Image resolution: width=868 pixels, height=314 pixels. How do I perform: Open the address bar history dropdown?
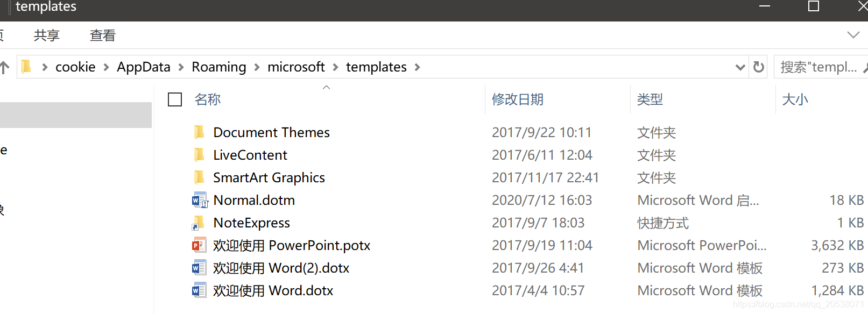coord(740,67)
